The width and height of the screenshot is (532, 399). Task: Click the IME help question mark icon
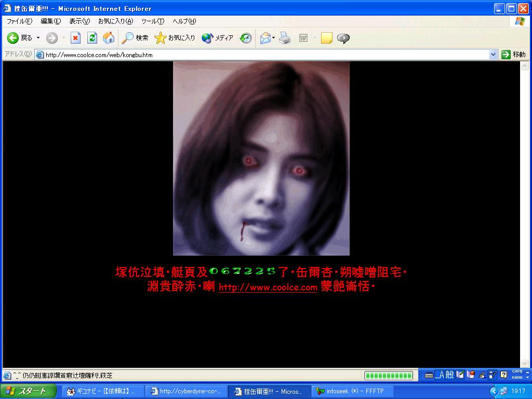[504, 375]
